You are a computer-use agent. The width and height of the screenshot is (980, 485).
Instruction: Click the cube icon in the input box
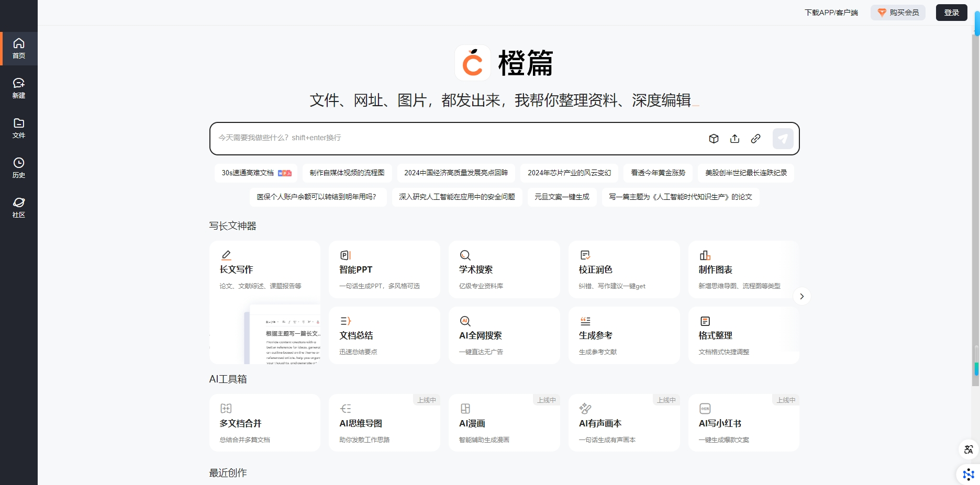tap(714, 139)
